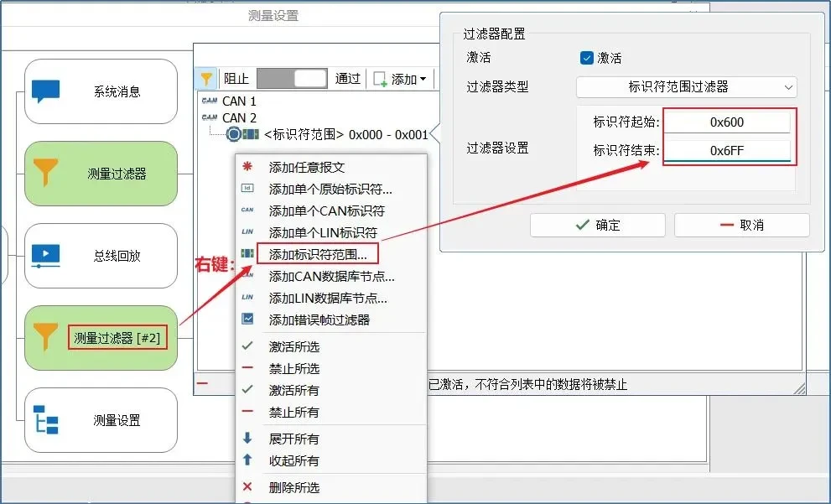Screen dimensions: 831x504
Task: Select the identifier range filter entry circle
Action: [233, 134]
